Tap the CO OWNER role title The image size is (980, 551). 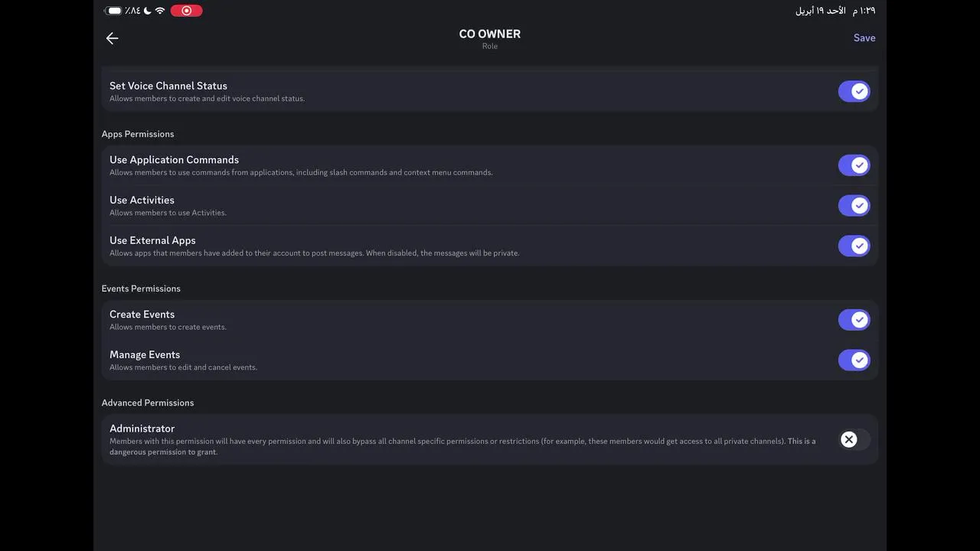(490, 34)
